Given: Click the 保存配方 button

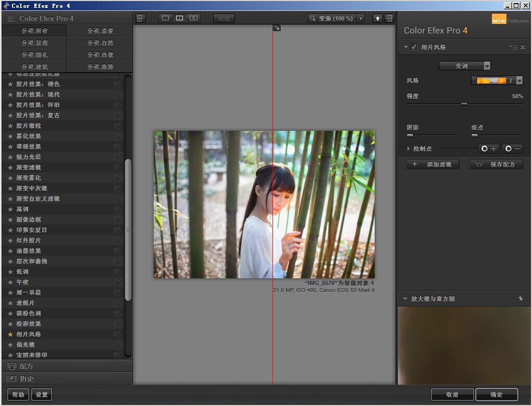Looking at the screenshot, I should click(497, 164).
